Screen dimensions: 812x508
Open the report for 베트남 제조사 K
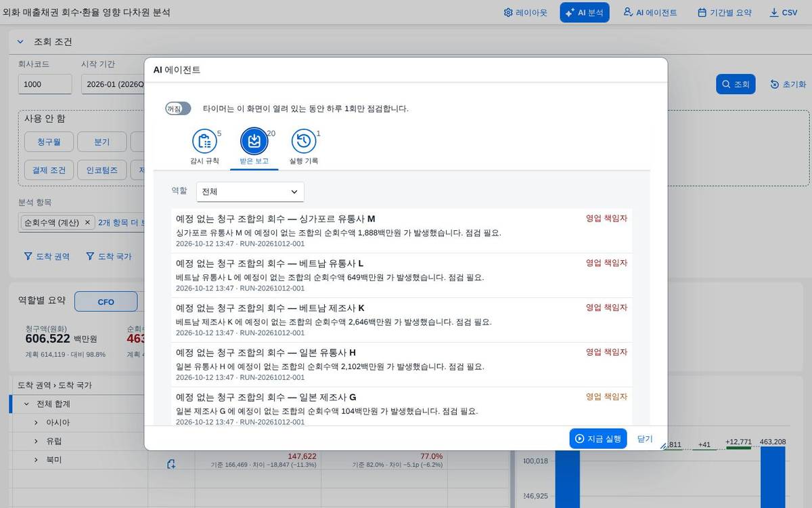(401, 320)
